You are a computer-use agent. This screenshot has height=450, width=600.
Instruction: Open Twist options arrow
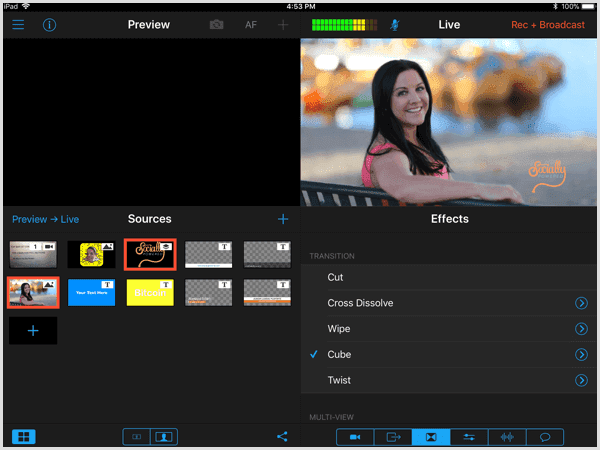point(581,380)
